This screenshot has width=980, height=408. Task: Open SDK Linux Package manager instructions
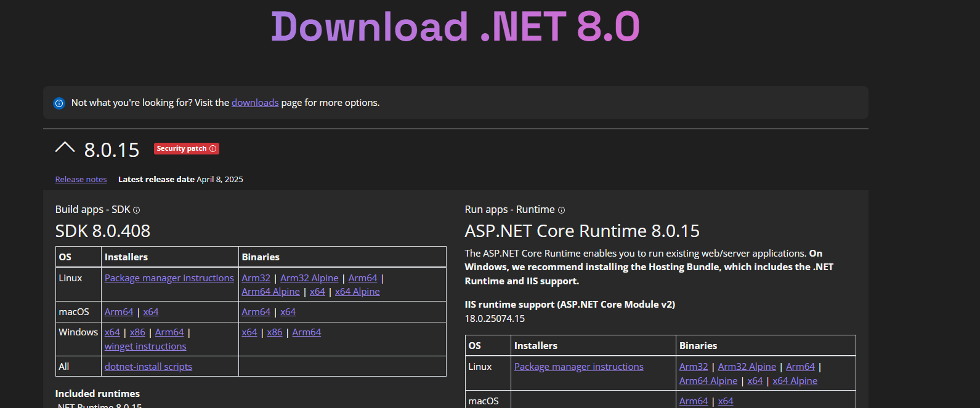tap(169, 278)
